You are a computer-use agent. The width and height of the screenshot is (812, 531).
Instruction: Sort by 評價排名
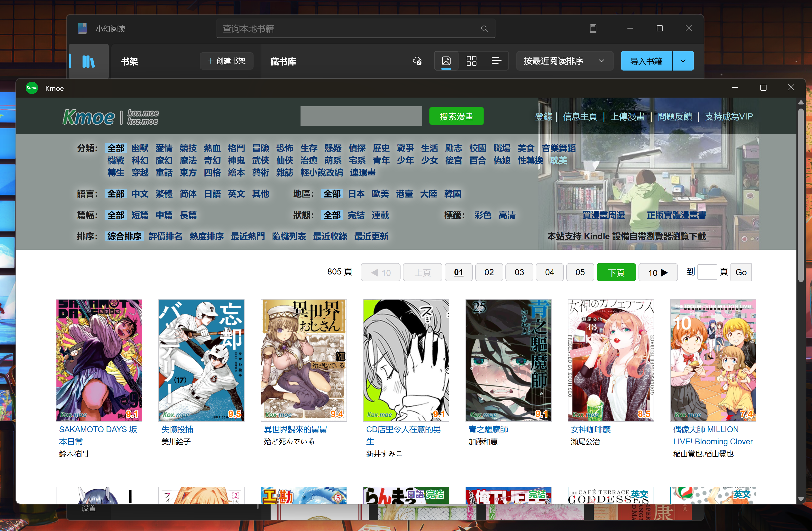[x=165, y=236]
